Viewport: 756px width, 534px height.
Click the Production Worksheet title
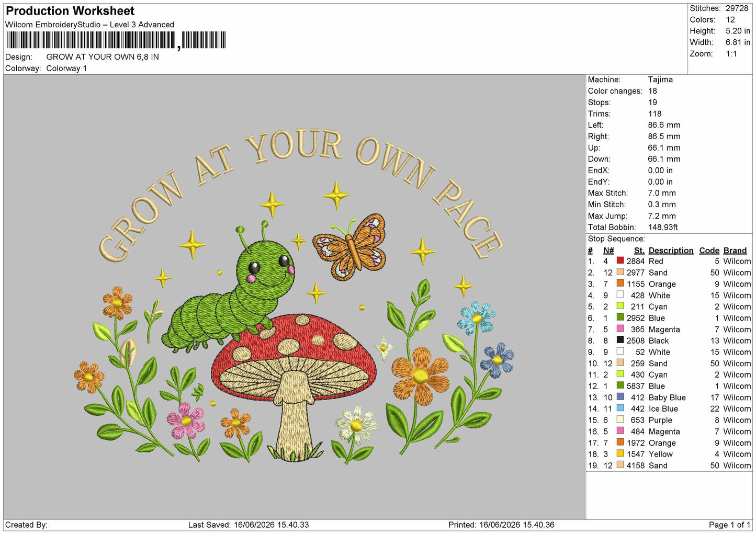(70, 11)
